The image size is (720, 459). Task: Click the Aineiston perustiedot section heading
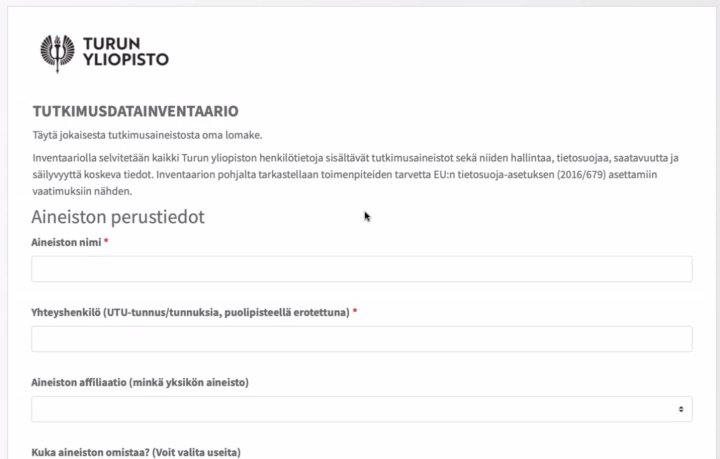(118, 216)
